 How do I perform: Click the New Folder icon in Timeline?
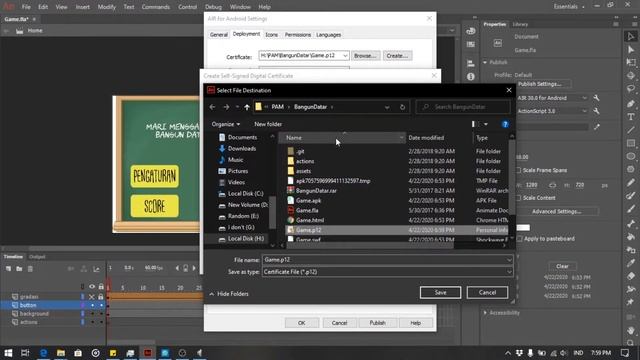coord(19,269)
